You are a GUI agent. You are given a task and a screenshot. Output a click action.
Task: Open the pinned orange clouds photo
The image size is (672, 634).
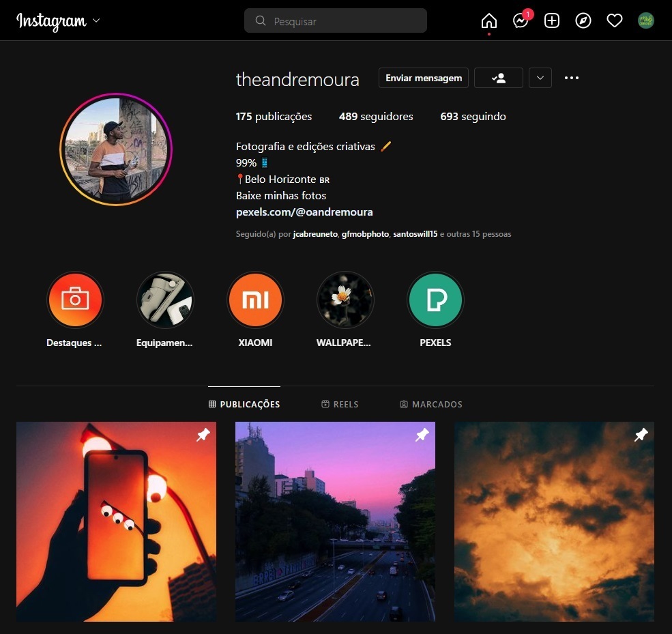[554, 521]
